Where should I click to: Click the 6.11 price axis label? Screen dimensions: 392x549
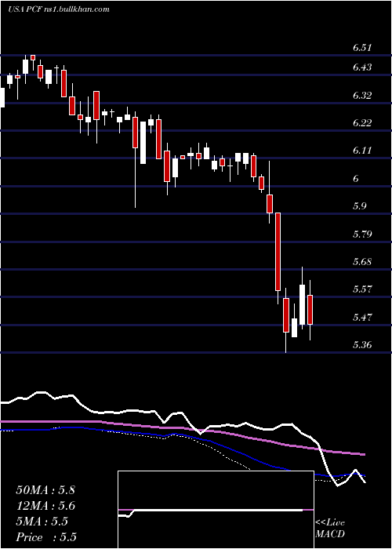tap(362, 151)
